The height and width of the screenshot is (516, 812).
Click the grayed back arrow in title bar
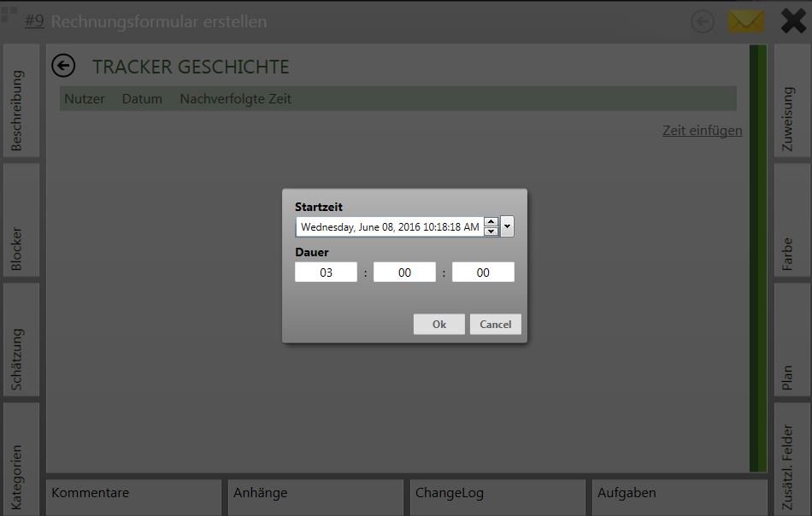pos(703,21)
